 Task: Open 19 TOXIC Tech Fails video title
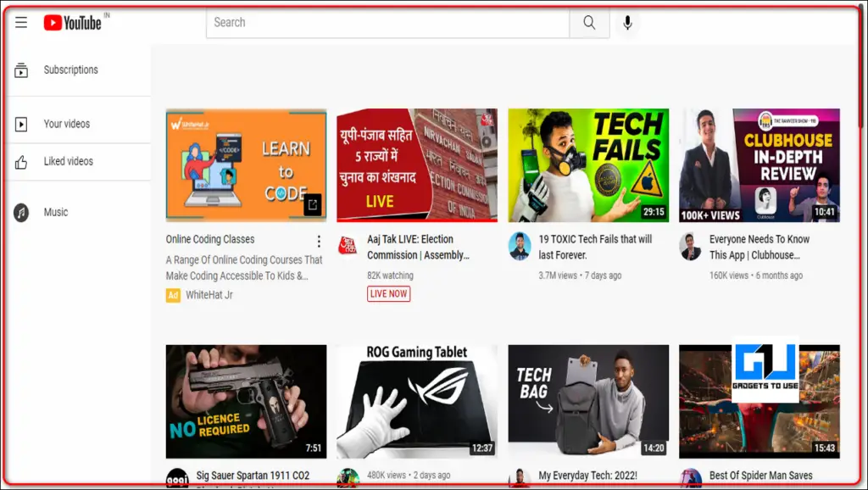(595, 247)
